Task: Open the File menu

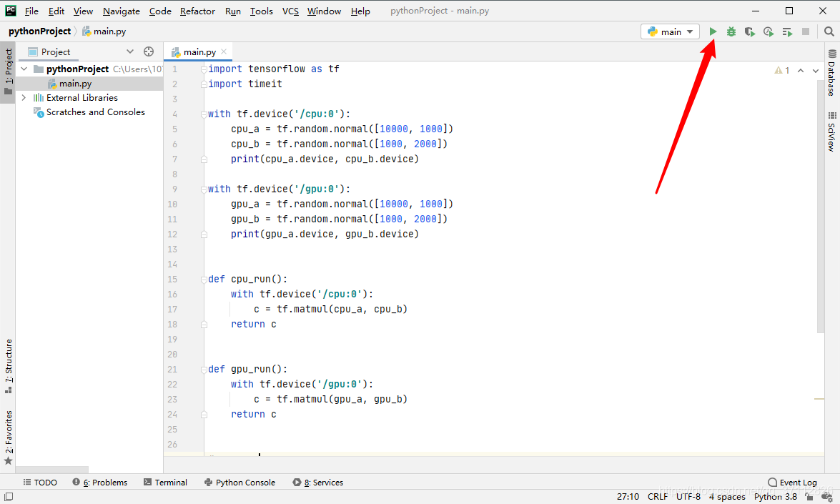Action: (x=31, y=11)
